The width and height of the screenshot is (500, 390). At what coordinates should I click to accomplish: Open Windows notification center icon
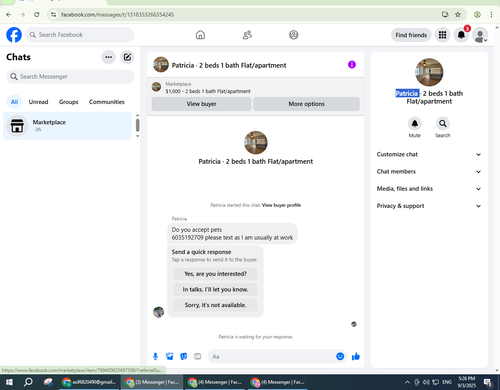488,382
